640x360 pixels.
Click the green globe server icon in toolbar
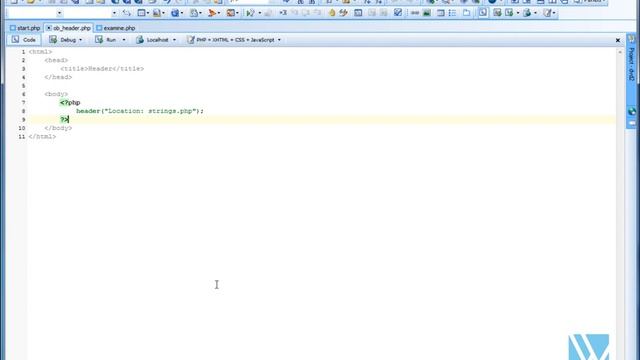pos(527,13)
